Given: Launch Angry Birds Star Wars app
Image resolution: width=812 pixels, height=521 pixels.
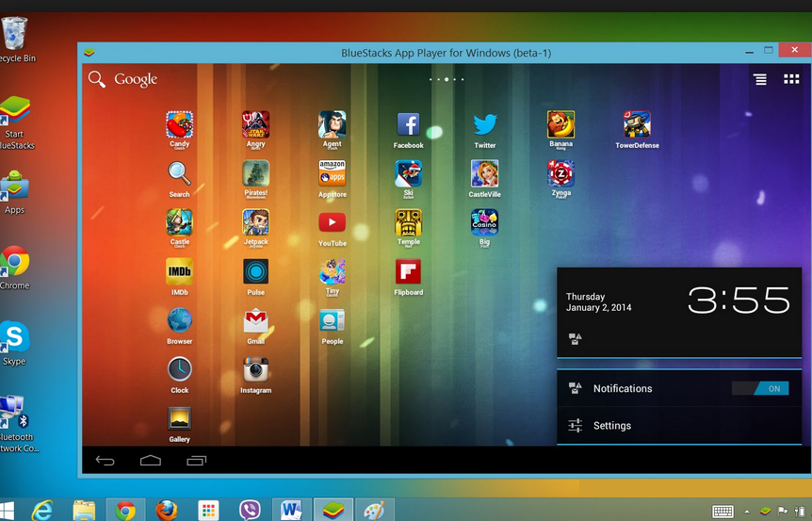Looking at the screenshot, I should coord(255,124).
